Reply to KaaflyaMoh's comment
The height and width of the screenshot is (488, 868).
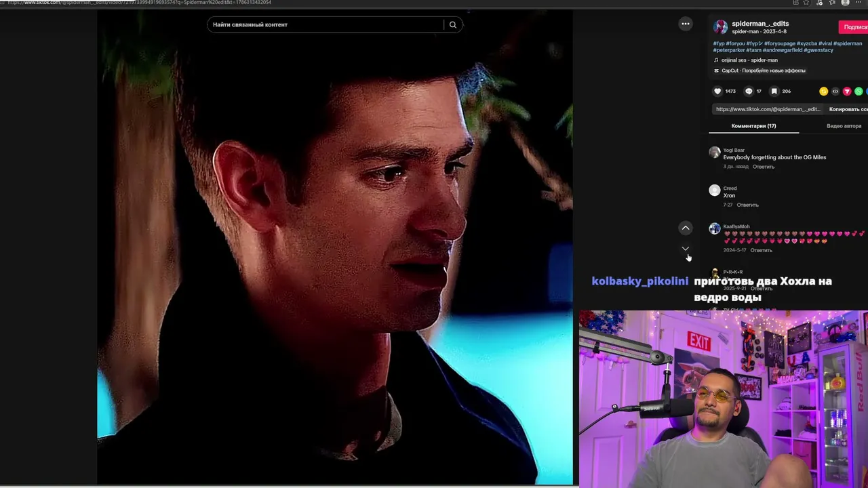[762, 250]
